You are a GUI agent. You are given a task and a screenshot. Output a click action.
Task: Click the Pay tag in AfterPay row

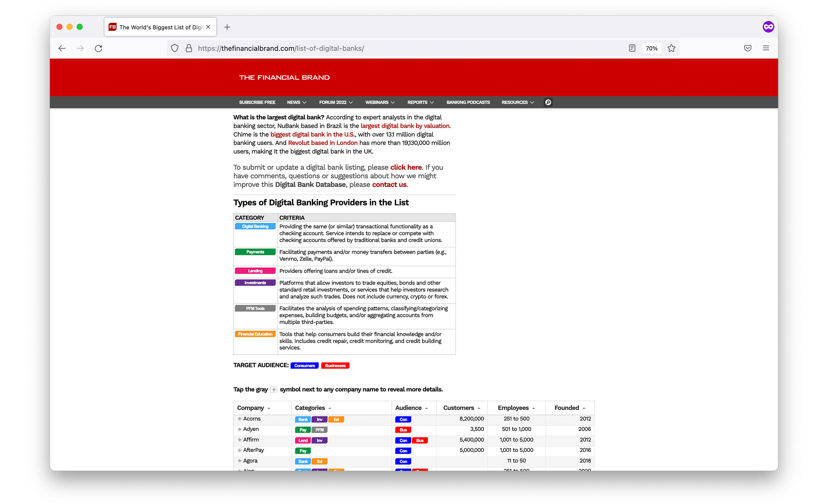[303, 451]
